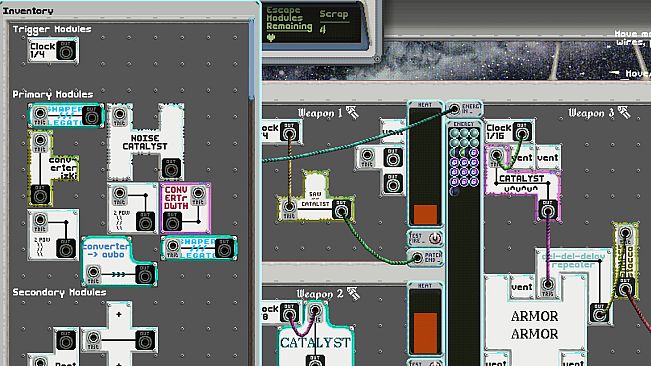
Task: Click TRIG jack of Weapon 1 dual-output module
Action: tap(367, 156)
